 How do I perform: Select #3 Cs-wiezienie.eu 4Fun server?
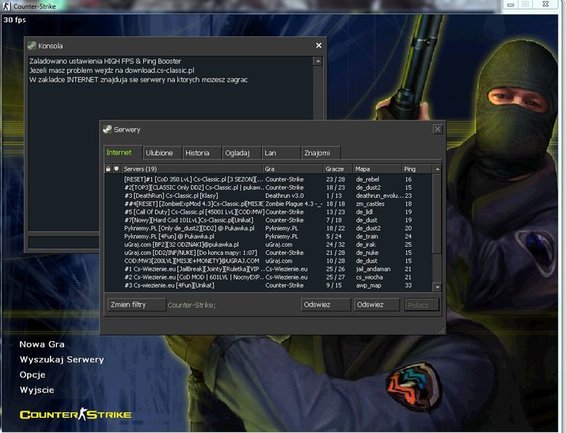(x=268, y=285)
